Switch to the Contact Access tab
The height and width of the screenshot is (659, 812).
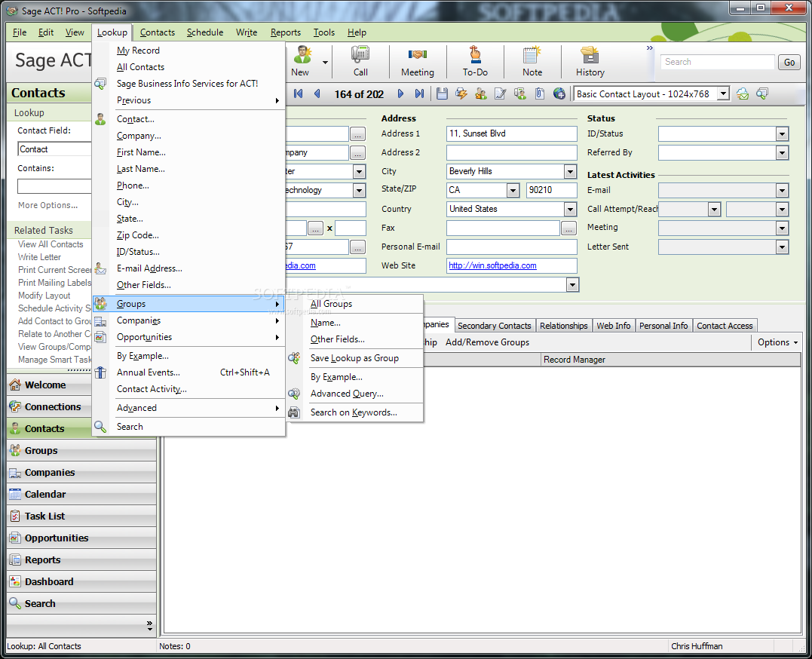pyautogui.click(x=725, y=326)
